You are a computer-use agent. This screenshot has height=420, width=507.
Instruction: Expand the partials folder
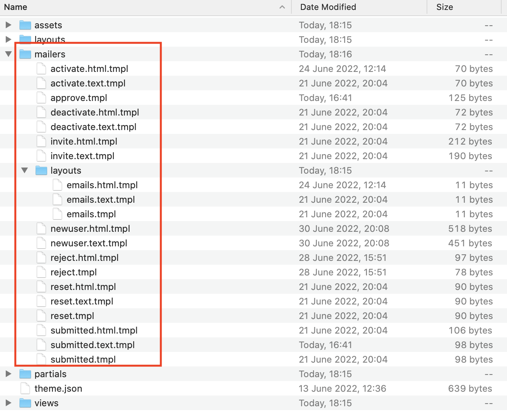pyautogui.click(x=8, y=374)
